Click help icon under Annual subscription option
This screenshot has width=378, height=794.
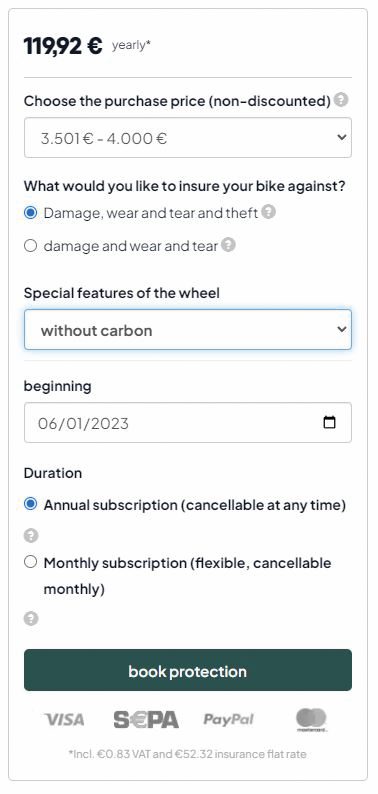click(31, 535)
